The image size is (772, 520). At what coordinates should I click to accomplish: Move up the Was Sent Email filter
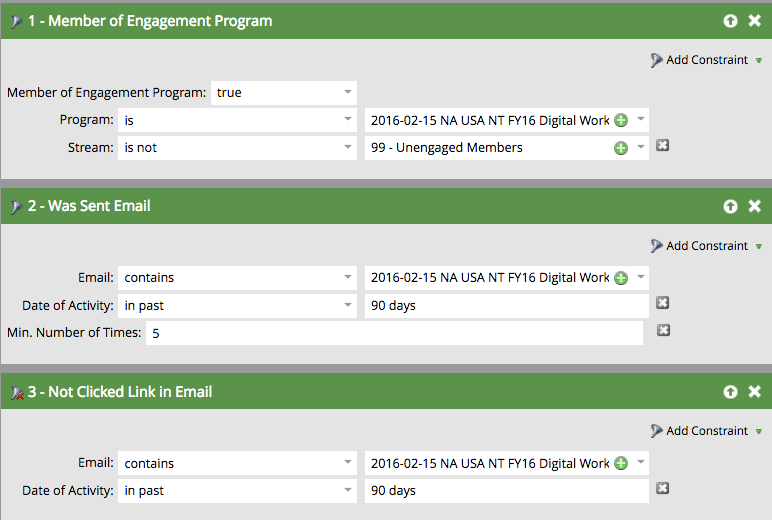(x=731, y=206)
